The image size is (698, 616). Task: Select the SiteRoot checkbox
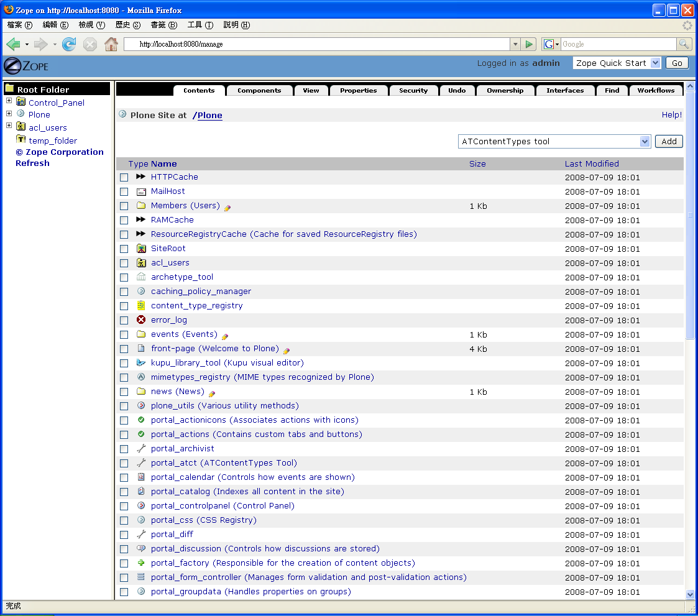pos(124,249)
